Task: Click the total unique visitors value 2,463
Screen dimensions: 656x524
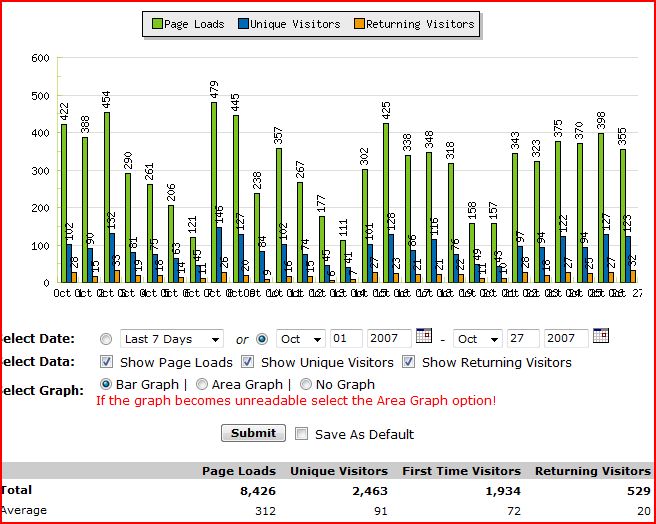Action: point(370,491)
